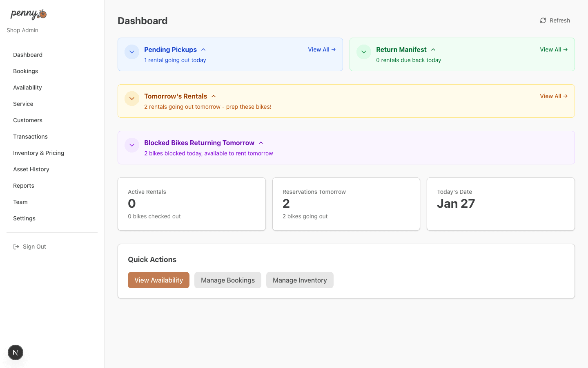Open Bookings in the sidebar
Viewport: 588px width, 368px height.
pyautogui.click(x=25, y=71)
